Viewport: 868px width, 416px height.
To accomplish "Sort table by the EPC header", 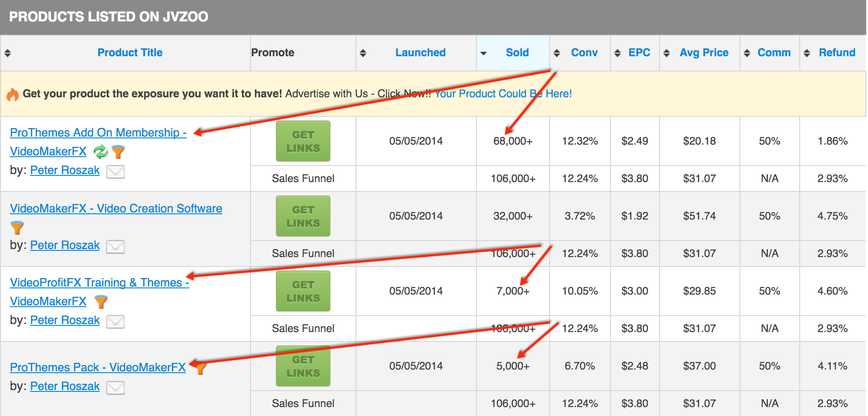I will pos(639,53).
